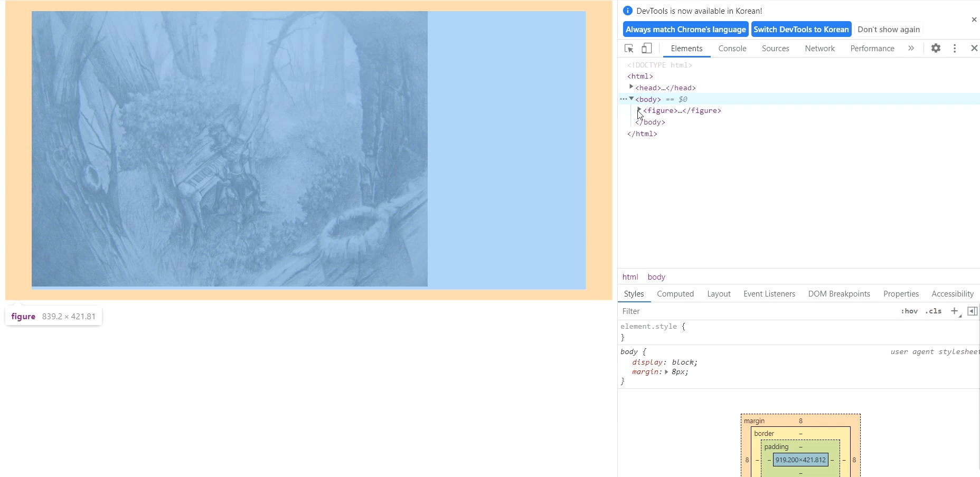The image size is (980, 477).
Task: Dismiss the Korean language notification bar
Action: click(x=974, y=20)
